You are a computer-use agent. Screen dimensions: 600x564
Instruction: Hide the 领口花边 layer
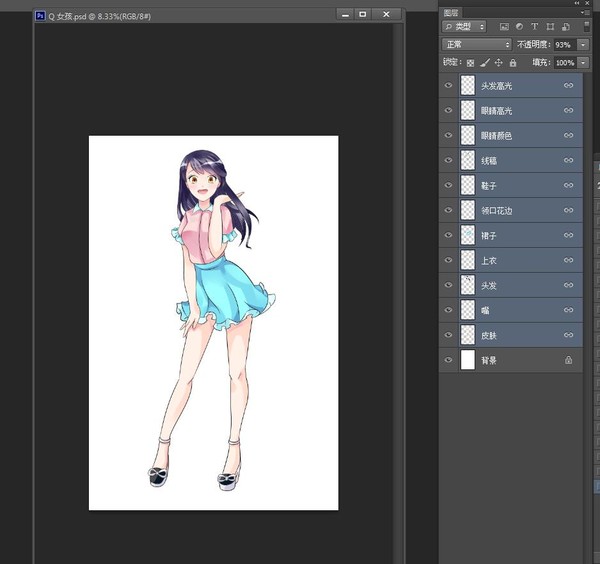tap(448, 210)
